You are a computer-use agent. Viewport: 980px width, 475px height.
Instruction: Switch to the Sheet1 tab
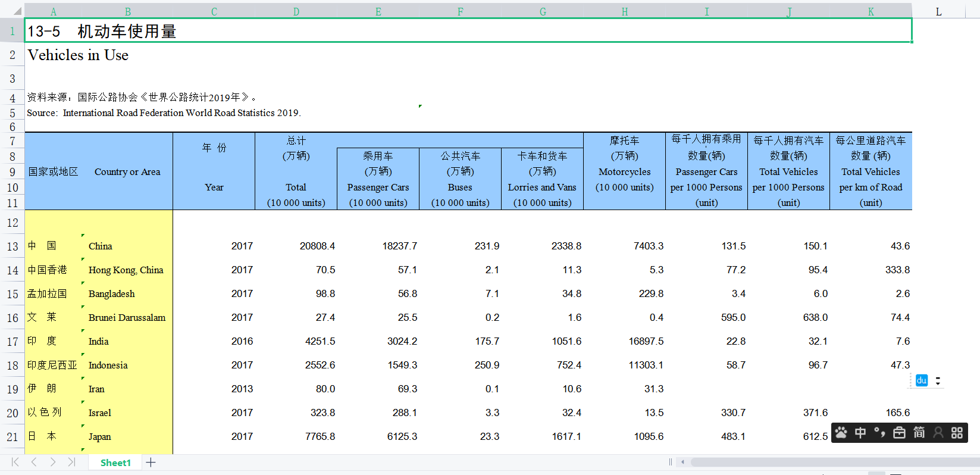coord(115,462)
